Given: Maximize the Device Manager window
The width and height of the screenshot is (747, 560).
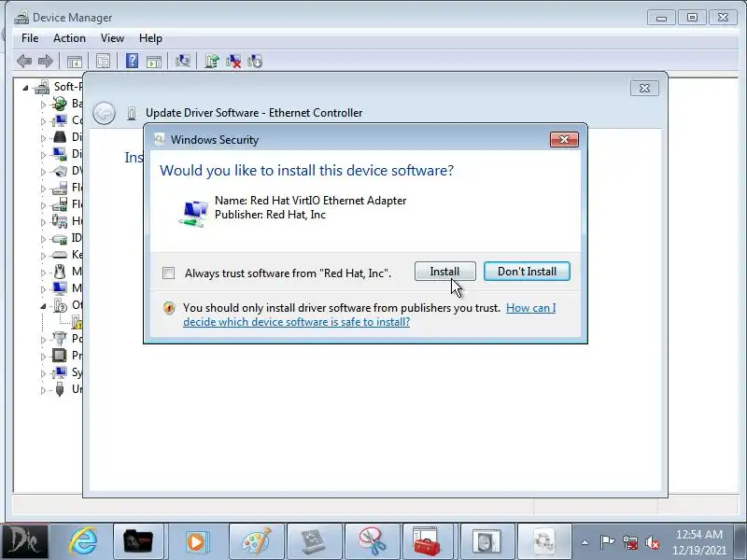Looking at the screenshot, I should [692, 18].
